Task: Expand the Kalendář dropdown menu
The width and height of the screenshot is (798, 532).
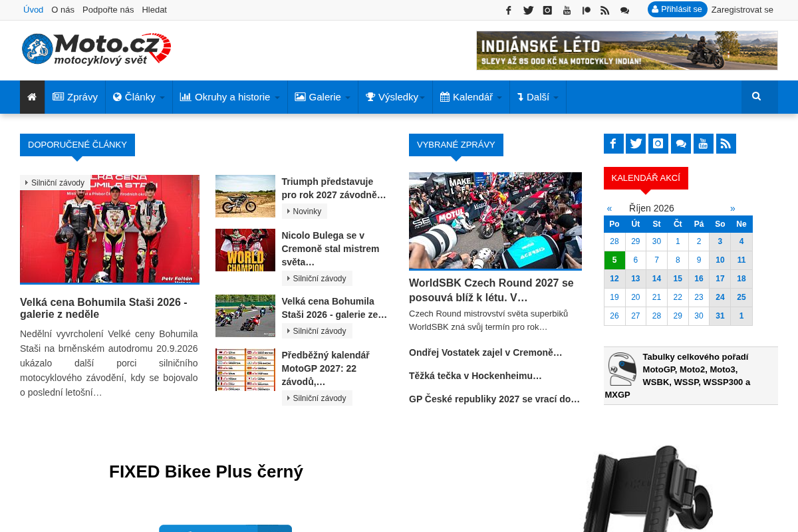Action: [471, 97]
